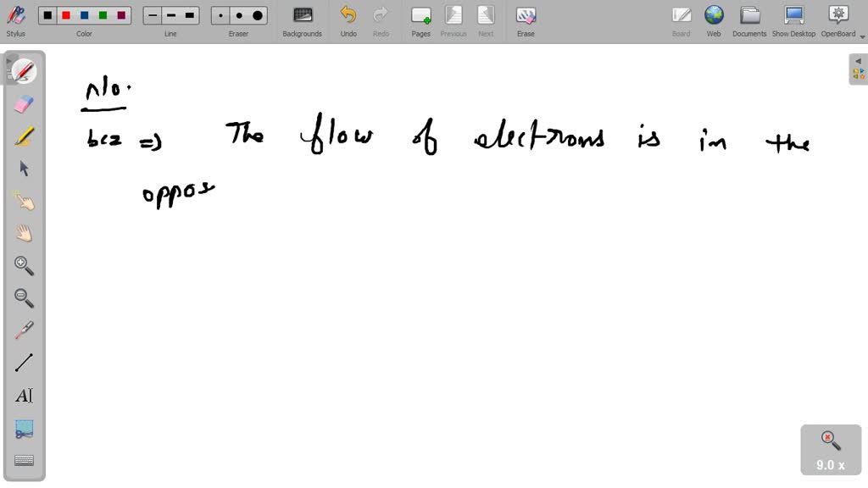Select the zoom out tool
Viewport: 868px width, 488px height.
[24, 297]
